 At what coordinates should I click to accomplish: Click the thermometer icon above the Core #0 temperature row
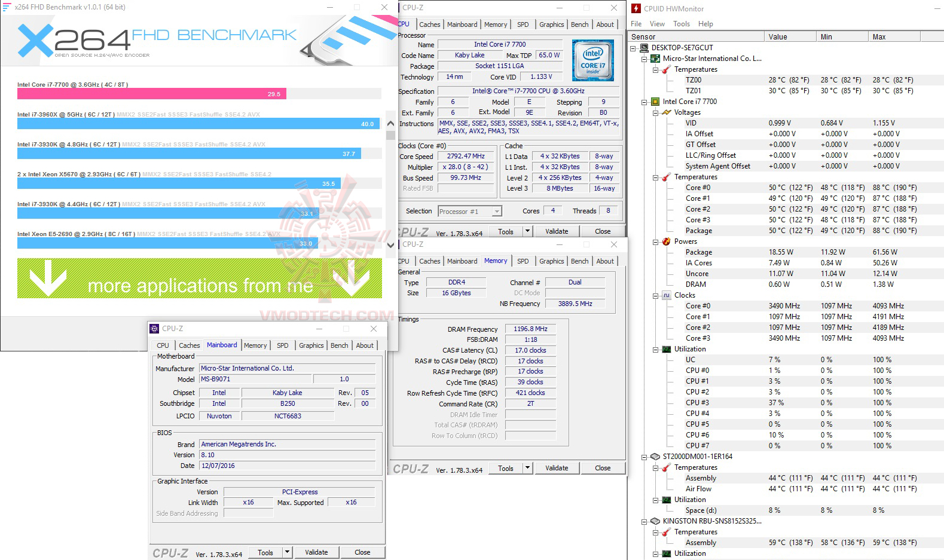coord(666,177)
